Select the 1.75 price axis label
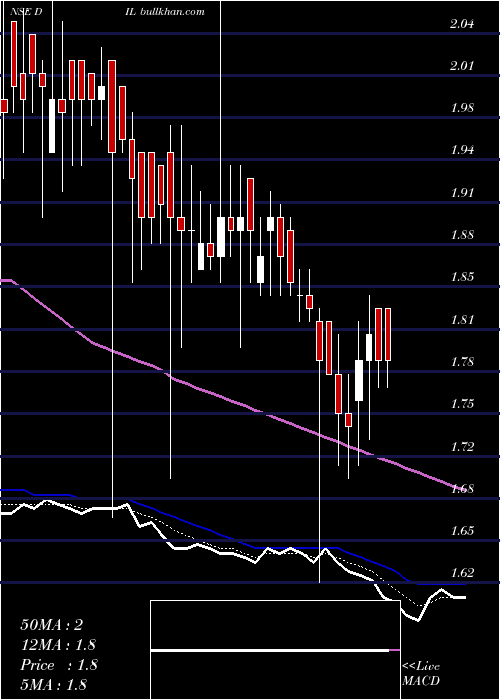 click(462, 404)
